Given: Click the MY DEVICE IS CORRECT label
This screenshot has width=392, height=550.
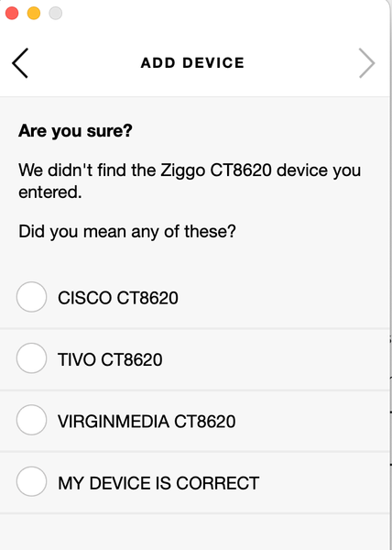Looking at the screenshot, I should pyautogui.click(x=158, y=483).
